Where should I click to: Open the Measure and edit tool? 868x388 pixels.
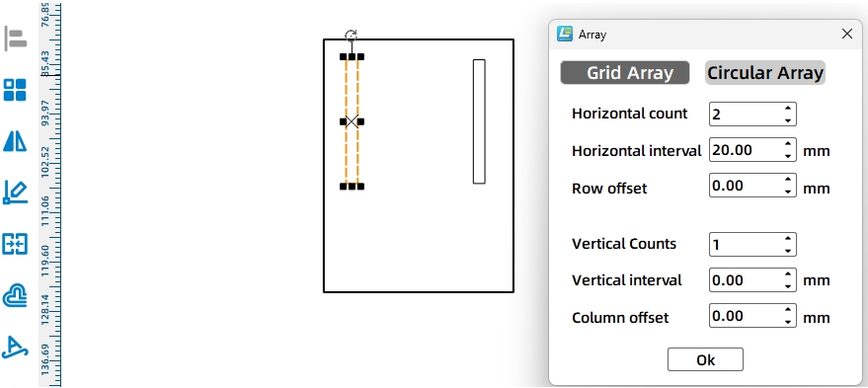pos(15,193)
